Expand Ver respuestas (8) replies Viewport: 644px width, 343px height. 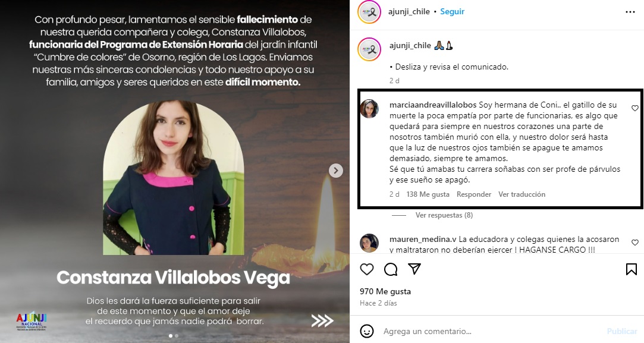pos(444,215)
